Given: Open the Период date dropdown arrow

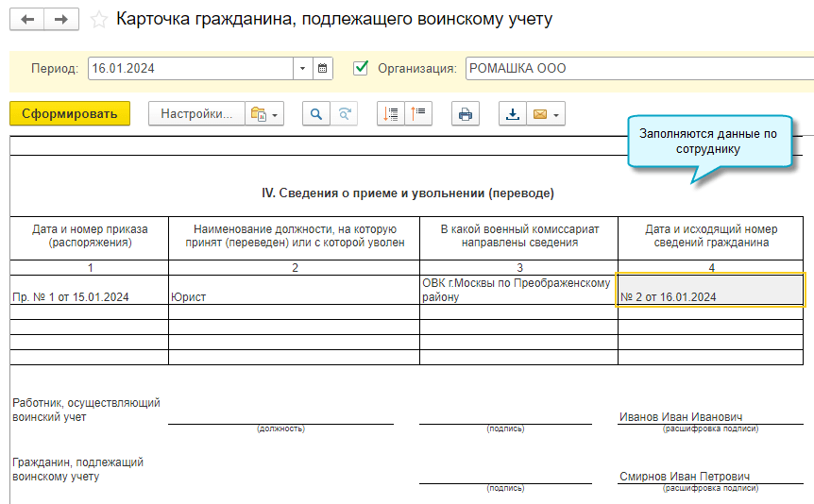Looking at the screenshot, I should pos(302,68).
